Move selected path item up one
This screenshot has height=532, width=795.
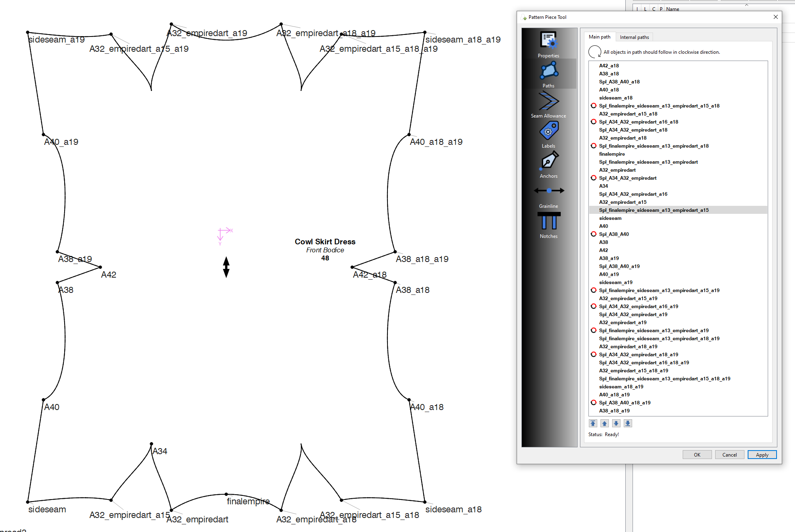tap(604, 423)
